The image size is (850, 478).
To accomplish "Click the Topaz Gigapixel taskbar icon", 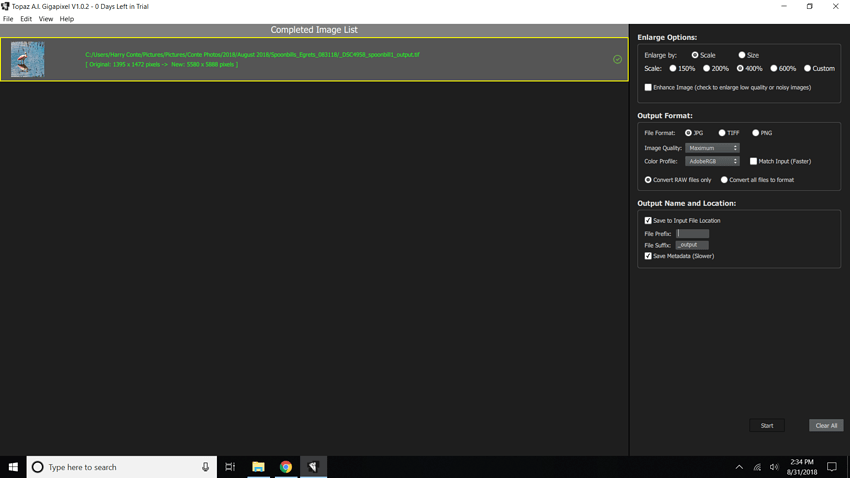I will click(313, 467).
